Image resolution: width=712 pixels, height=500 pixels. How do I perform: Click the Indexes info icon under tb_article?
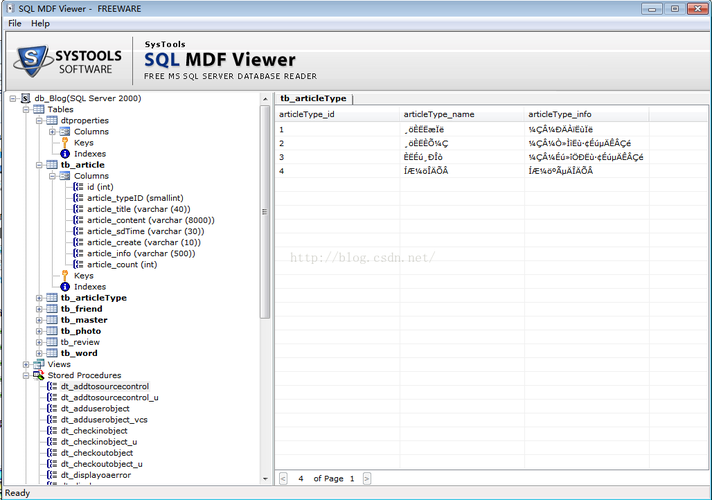click(x=65, y=287)
